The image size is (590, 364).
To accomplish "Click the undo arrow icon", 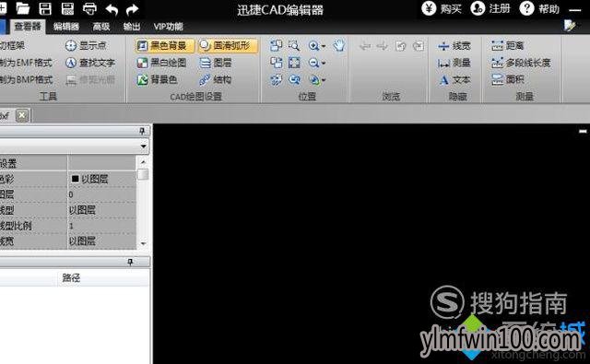I will pos(112,9).
